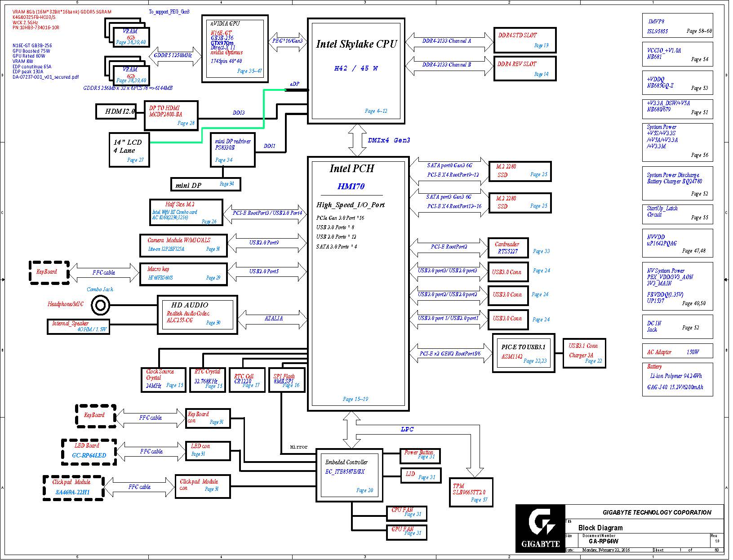Select the nVIDIA GPU block
This screenshot has height=560, width=733.
pyautogui.click(x=235, y=49)
